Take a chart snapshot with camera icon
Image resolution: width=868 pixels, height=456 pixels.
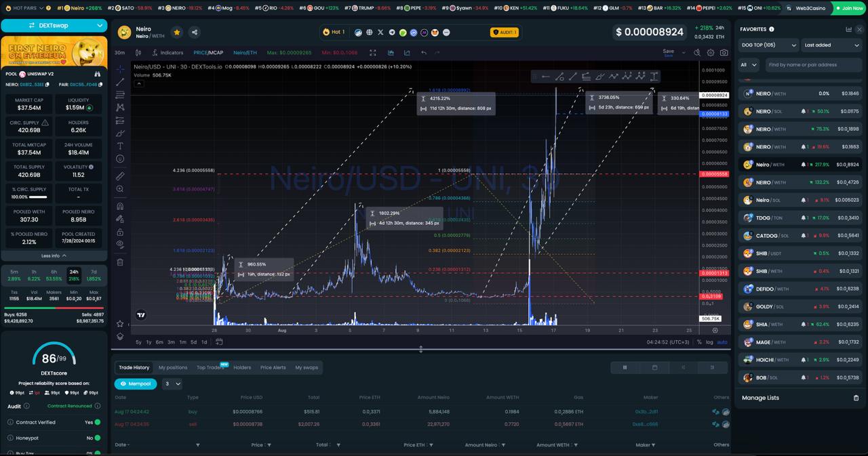[724, 52]
